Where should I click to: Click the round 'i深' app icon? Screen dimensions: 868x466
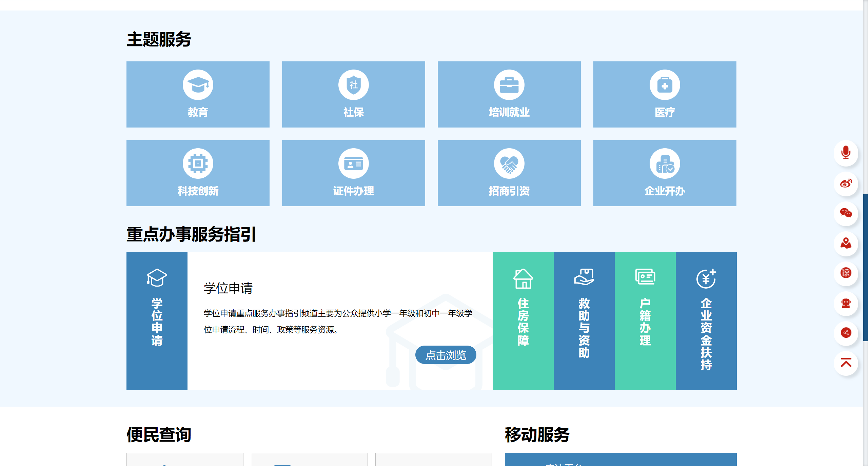[x=846, y=273]
